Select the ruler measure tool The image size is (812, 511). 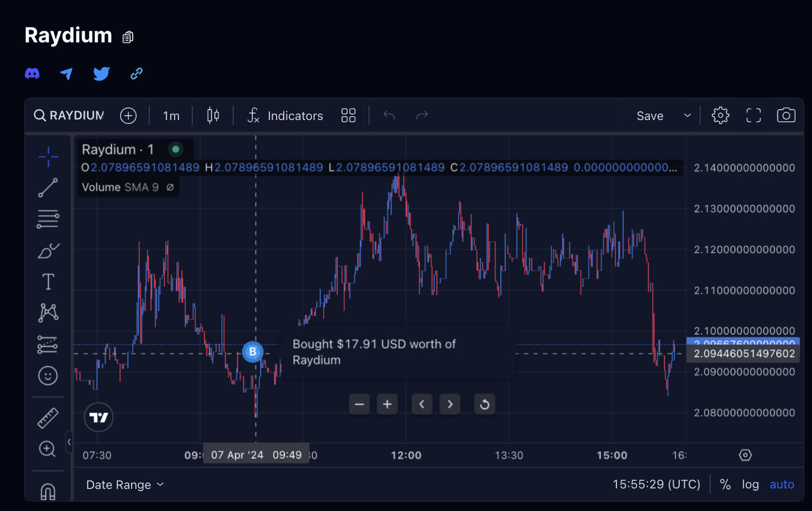48,418
